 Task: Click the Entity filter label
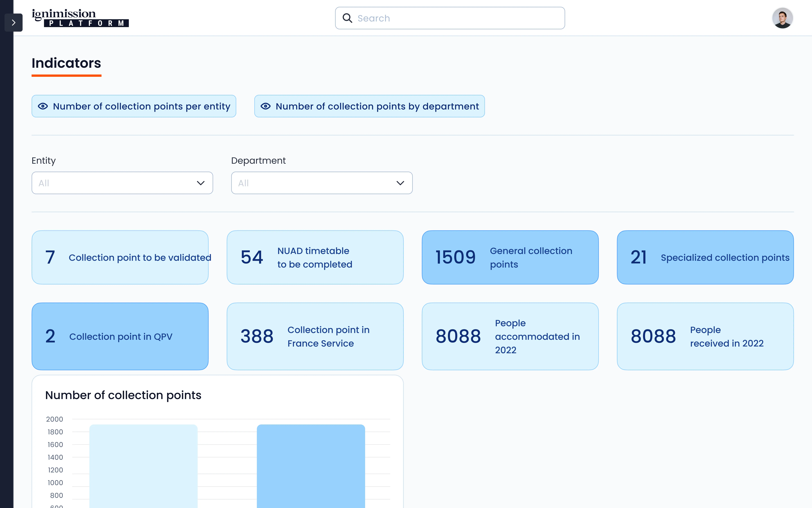pyautogui.click(x=44, y=161)
